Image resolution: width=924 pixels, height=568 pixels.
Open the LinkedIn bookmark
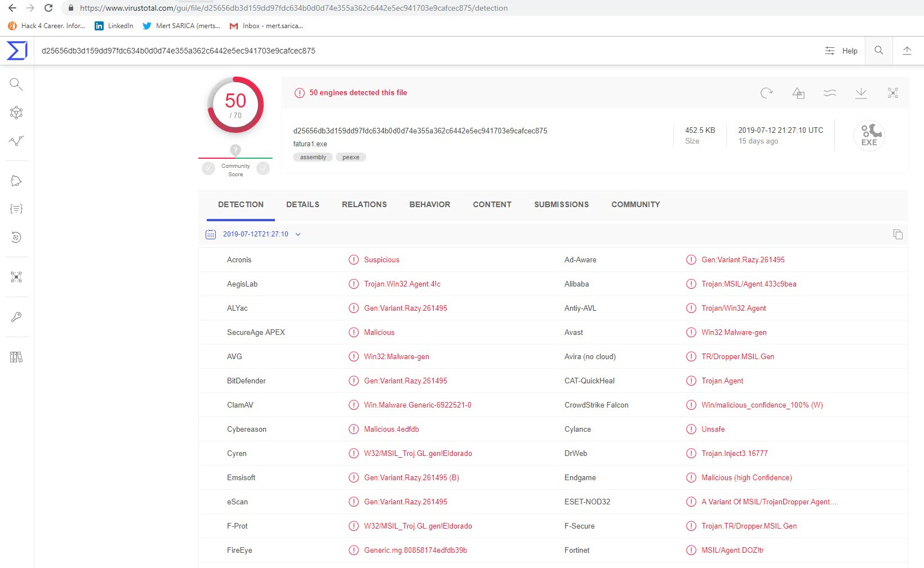coord(114,26)
